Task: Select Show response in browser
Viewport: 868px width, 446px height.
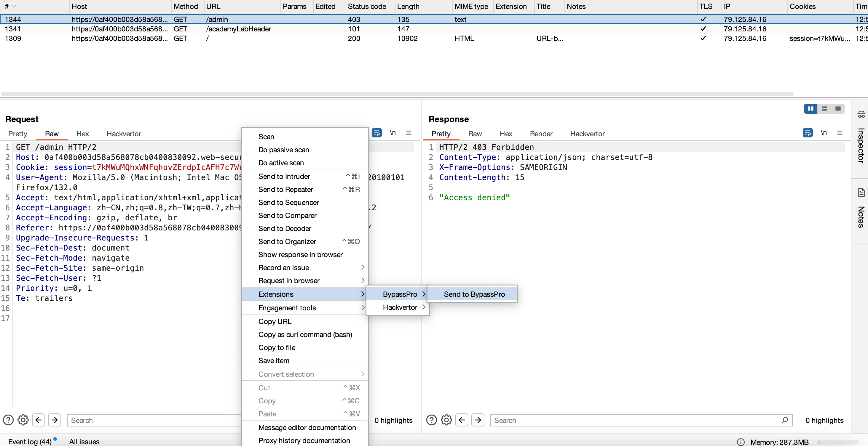Action: click(305, 254)
